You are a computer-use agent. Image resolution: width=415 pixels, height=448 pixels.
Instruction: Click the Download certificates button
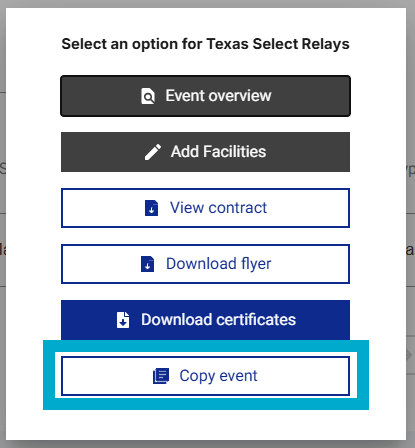tap(205, 320)
